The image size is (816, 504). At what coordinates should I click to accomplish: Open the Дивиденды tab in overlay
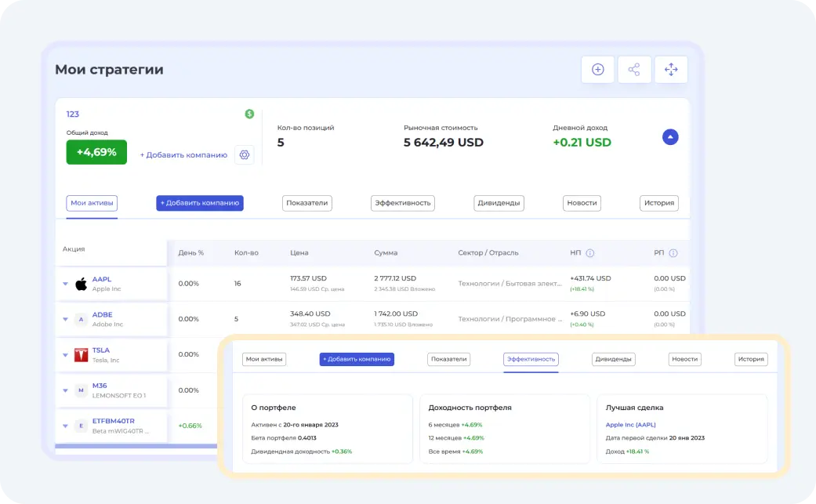click(x=613, y=359)
